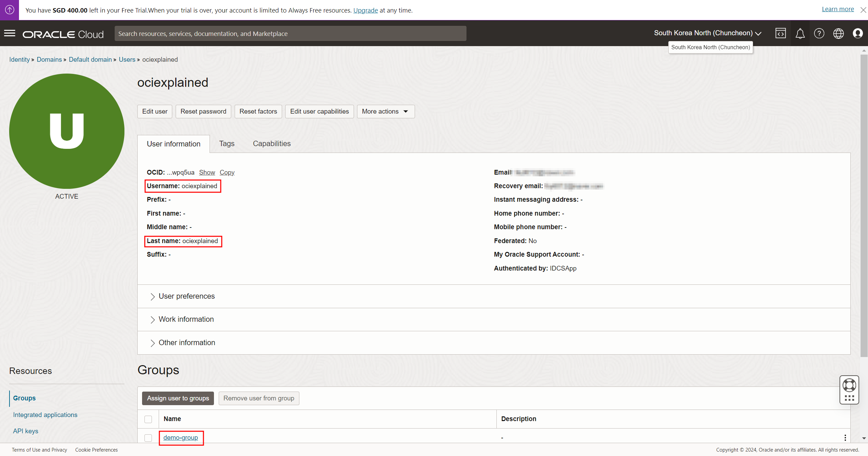Click the Reset factors button

258,112
